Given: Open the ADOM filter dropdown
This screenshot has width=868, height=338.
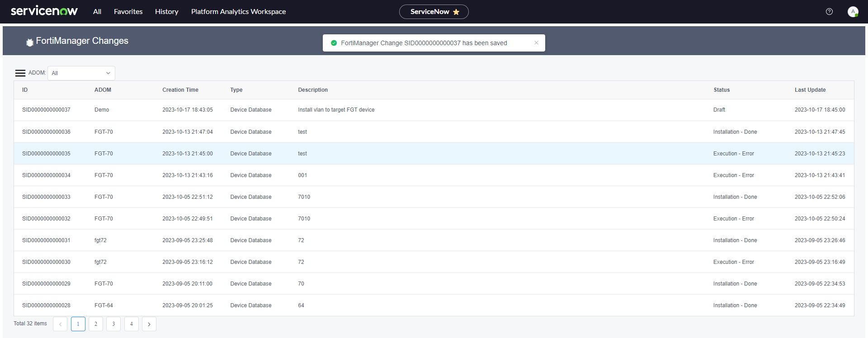Looking at the screenshot, I should coord(81,73).
